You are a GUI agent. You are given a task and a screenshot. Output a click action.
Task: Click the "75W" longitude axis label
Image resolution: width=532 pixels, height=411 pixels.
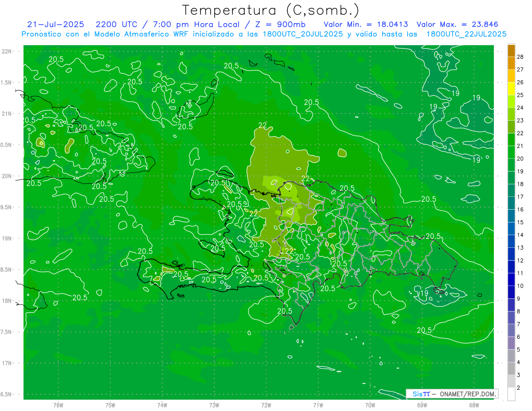110,405
